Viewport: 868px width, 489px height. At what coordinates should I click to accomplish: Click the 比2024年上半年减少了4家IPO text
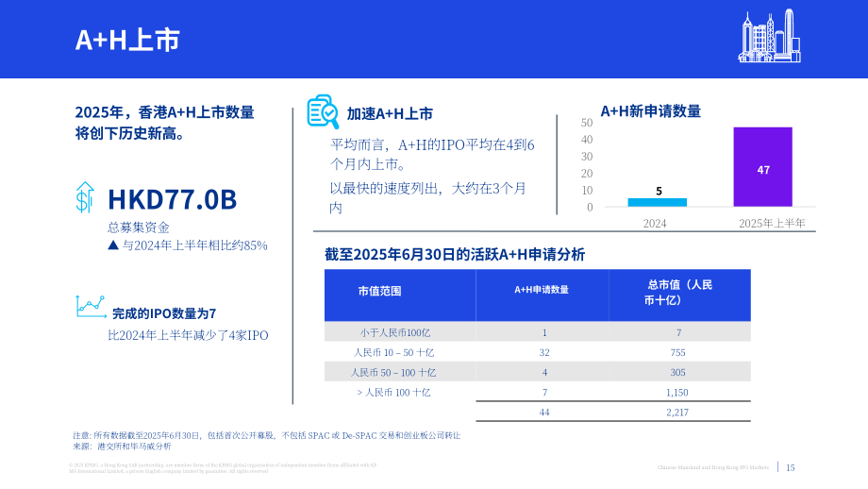pyautogui.click(x=188, y=336)
